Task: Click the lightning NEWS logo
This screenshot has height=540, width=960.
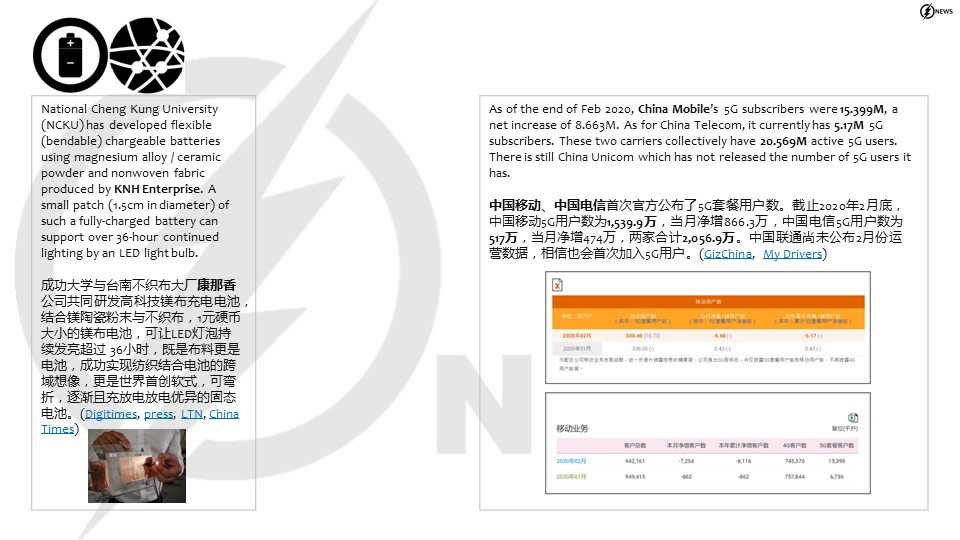Action: click(x=936, y=11)
